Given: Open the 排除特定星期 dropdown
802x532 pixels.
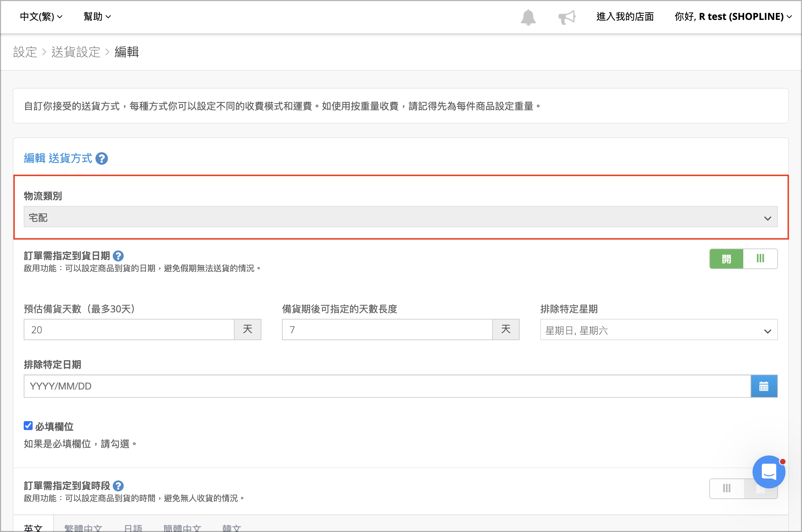Looking at the screenshot, I should [x=659, y=330].
